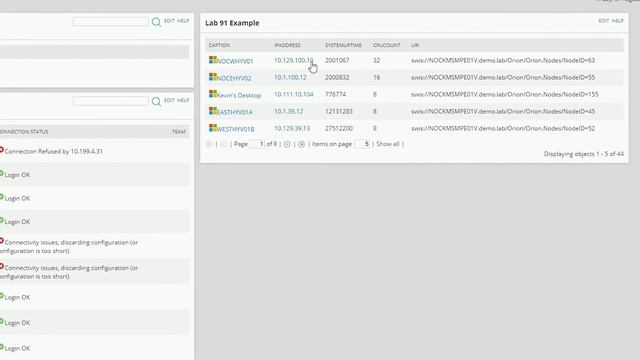Viewport: 640px width, 360px height.
Task: Click the Windows icon beside NOCWHYV01
Action: 213,60
